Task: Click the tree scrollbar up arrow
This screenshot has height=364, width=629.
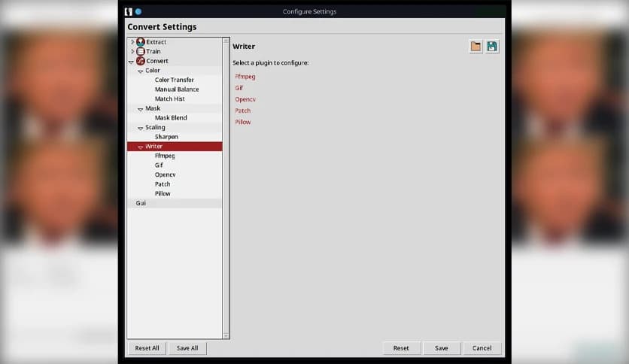Action: 226,41
